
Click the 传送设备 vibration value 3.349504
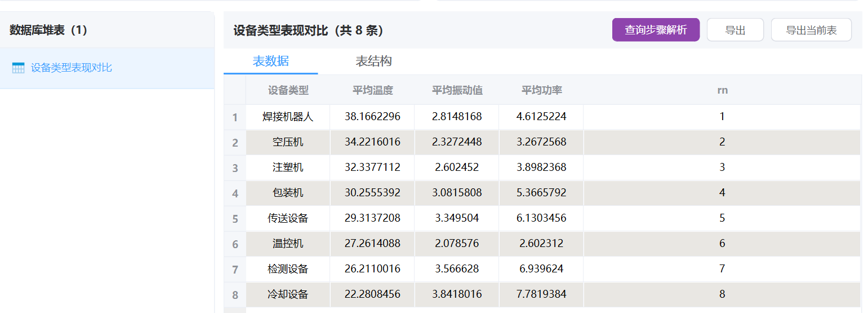coord(457,218)
